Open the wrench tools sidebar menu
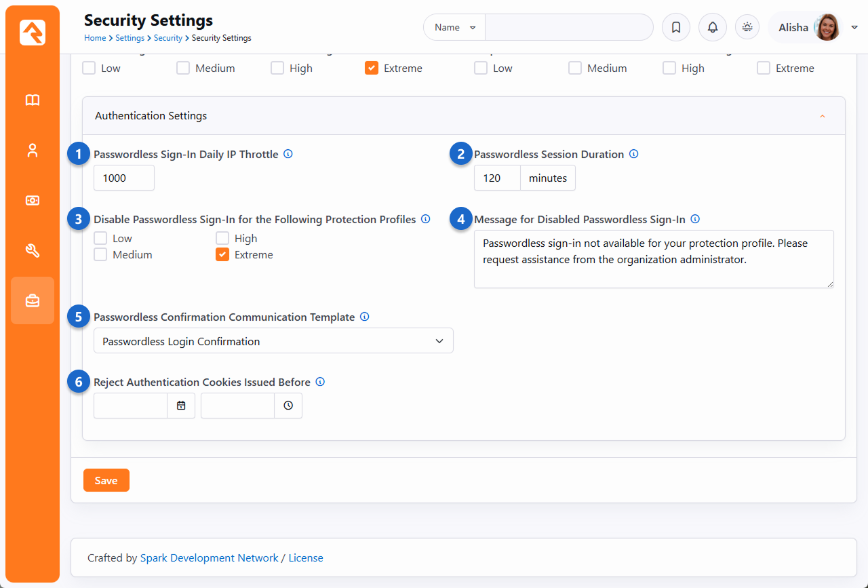The width and height of the screenshot is (868, 588). [x=33, y=251]
